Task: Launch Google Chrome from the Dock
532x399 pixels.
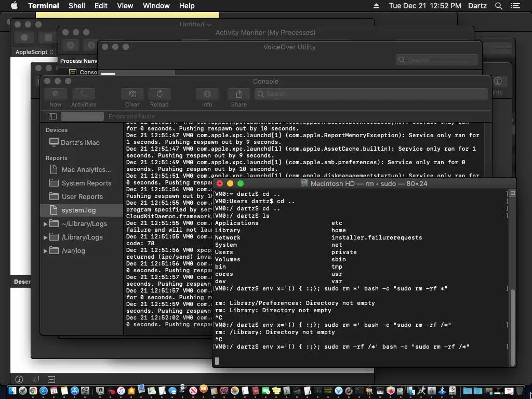Action: [33, 391]
